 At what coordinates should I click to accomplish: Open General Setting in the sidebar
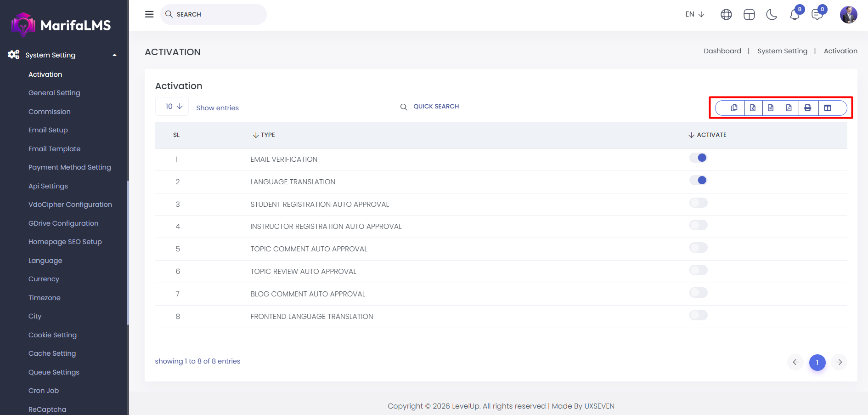[54, 93]
